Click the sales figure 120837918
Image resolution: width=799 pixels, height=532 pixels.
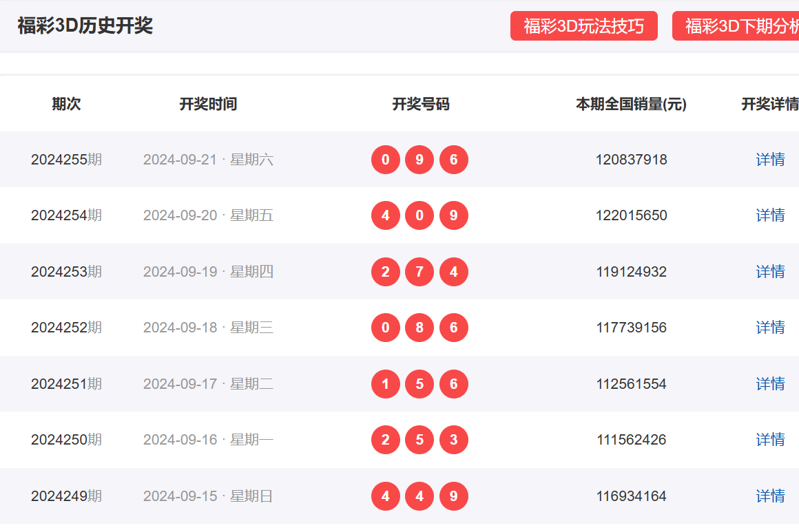click(x=631, y=160)
